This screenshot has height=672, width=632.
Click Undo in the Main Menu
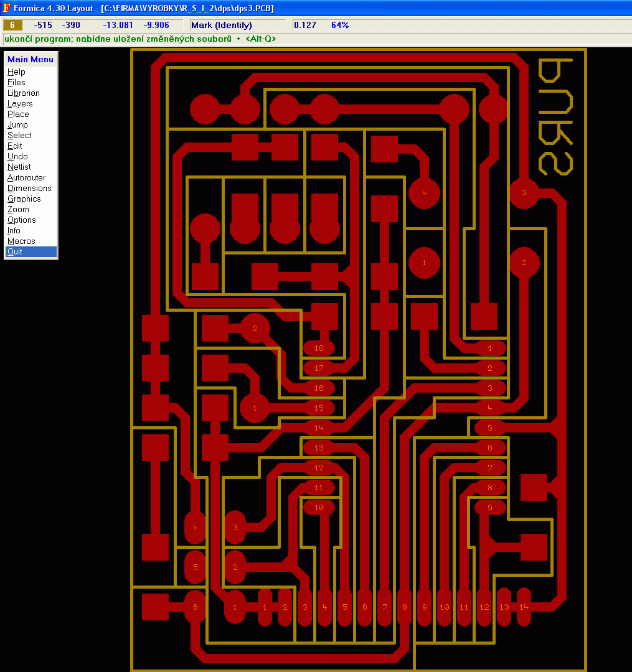(x=17, y=157)
